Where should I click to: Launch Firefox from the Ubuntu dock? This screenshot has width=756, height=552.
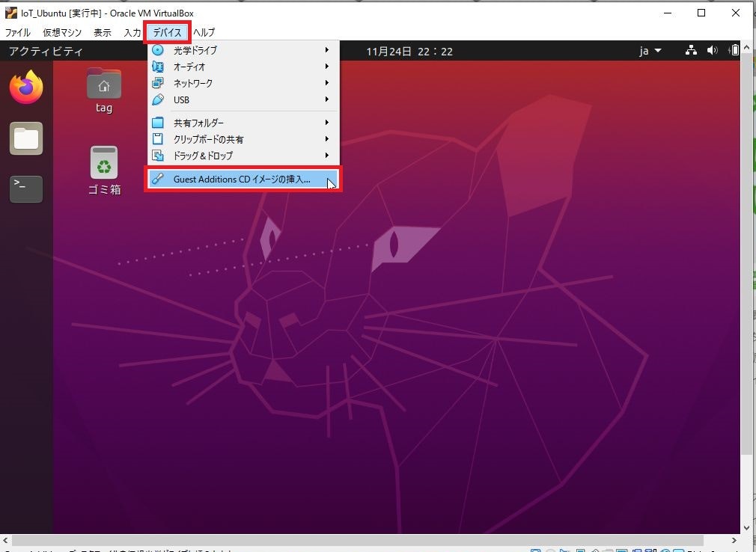26,88
